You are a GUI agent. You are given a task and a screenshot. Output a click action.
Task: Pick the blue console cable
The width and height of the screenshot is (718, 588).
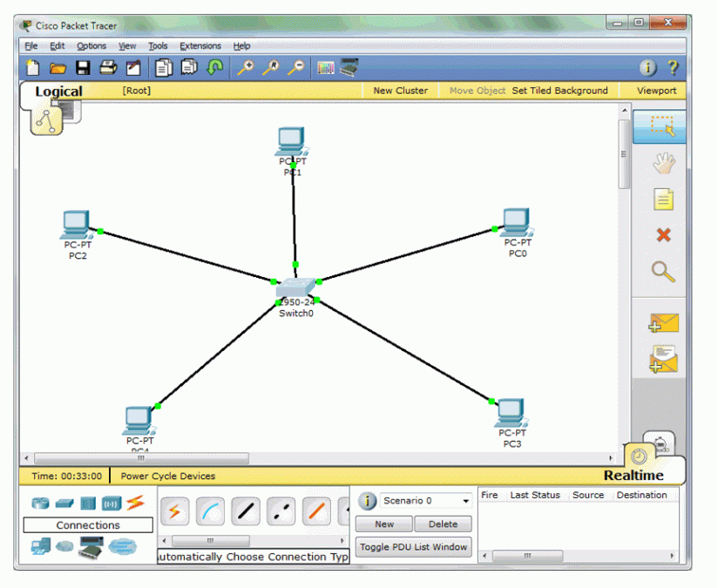click(210, 511)
